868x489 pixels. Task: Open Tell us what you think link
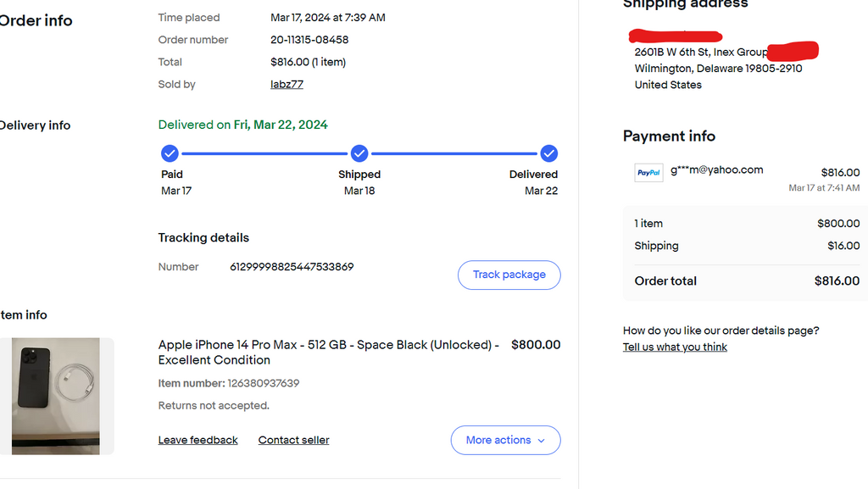point(675,347)
